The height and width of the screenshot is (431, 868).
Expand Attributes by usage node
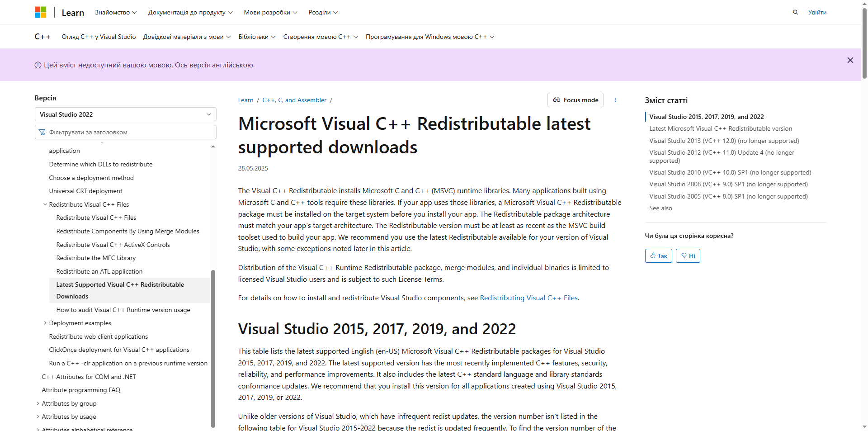coord(38,417)
